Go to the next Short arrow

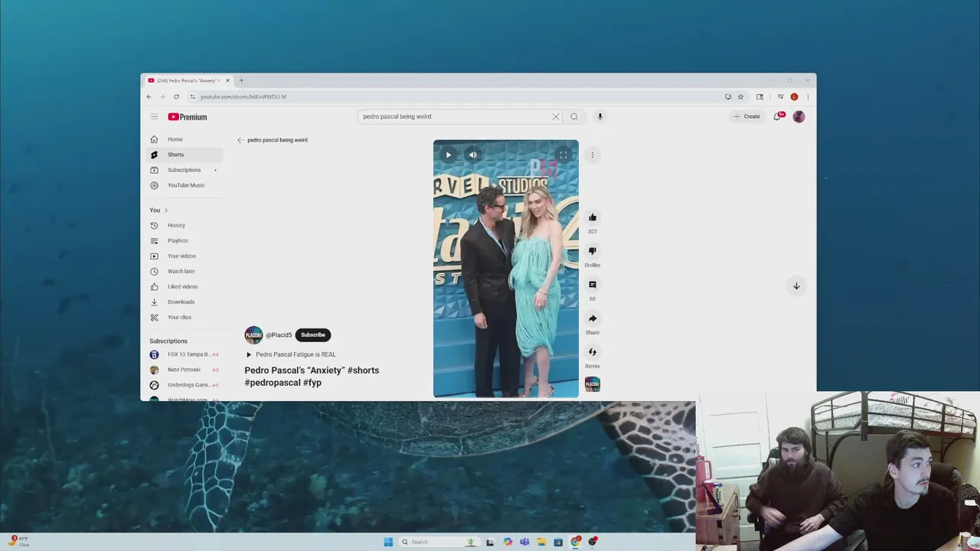point(796,285)
